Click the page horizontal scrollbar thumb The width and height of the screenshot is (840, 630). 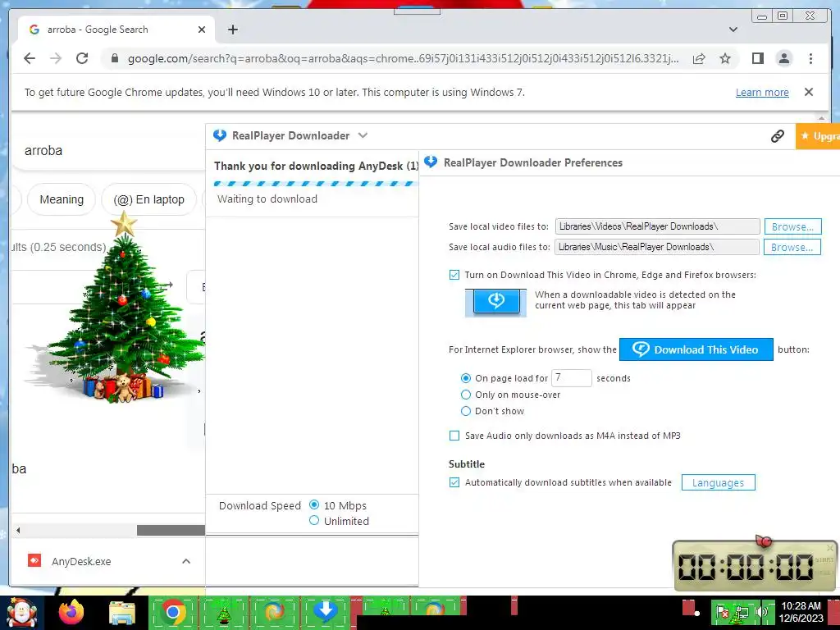[171, 531]
